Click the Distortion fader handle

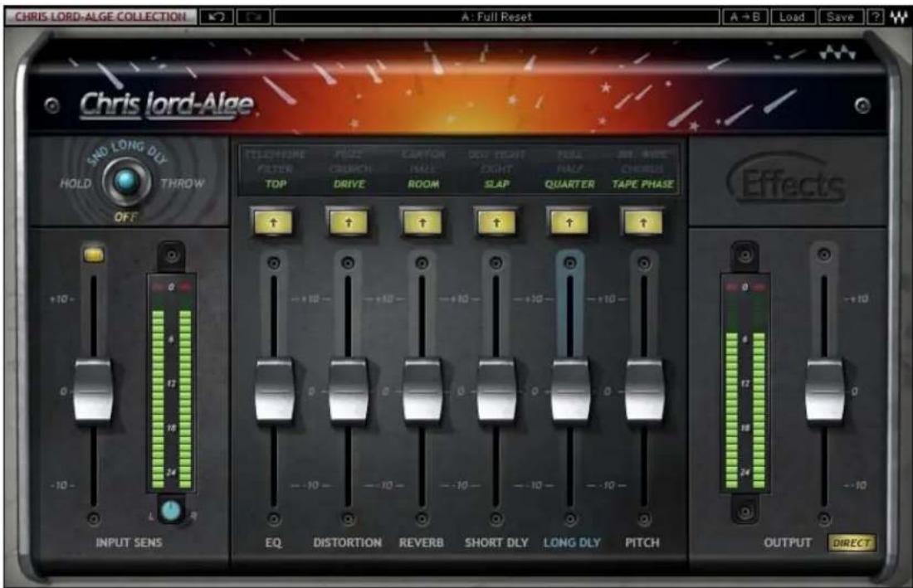click(349, 390)
